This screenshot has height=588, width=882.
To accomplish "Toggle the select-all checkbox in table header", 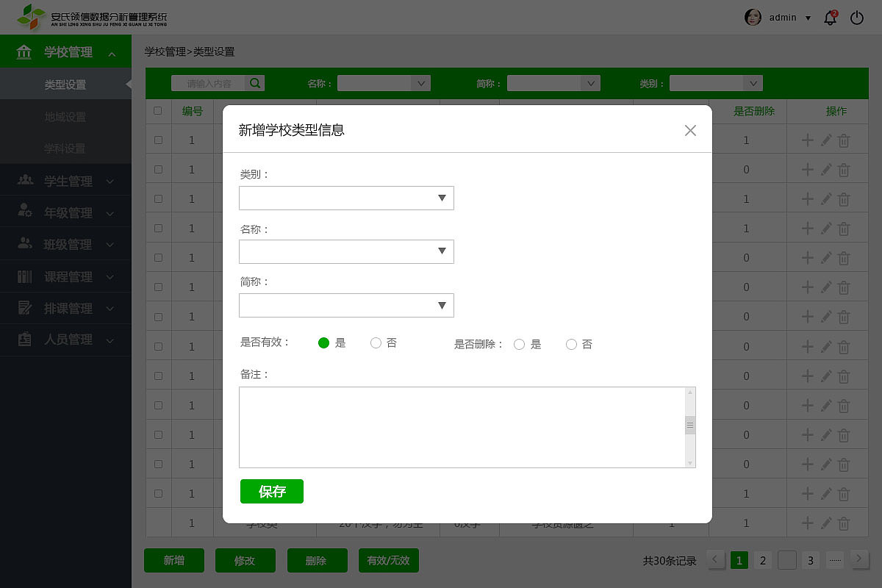I will (x=158, y=111).
